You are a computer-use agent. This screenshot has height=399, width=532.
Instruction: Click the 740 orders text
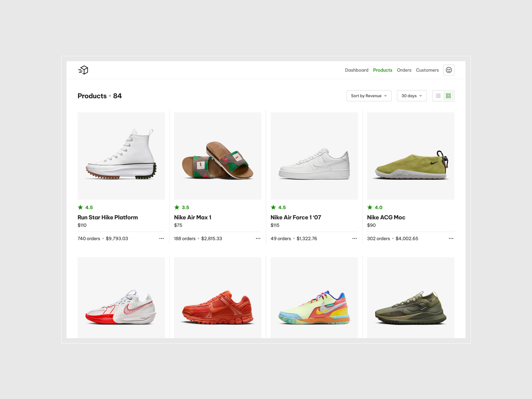(89, 238)
